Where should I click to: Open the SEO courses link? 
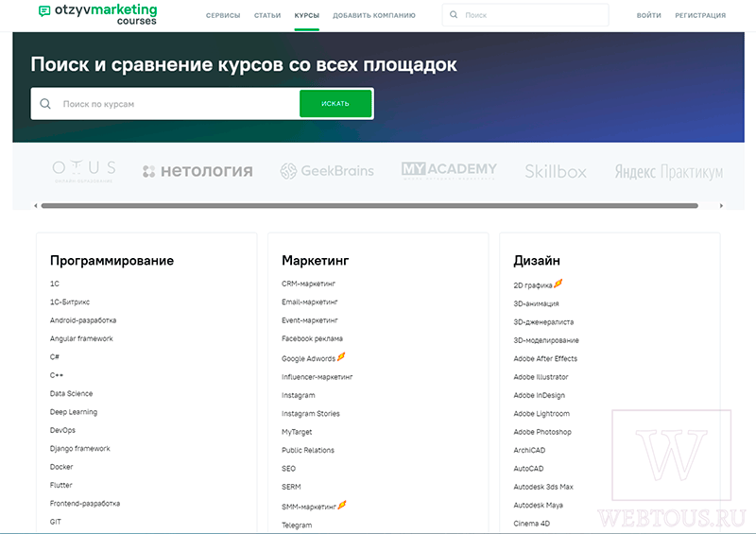pos(289,469)
